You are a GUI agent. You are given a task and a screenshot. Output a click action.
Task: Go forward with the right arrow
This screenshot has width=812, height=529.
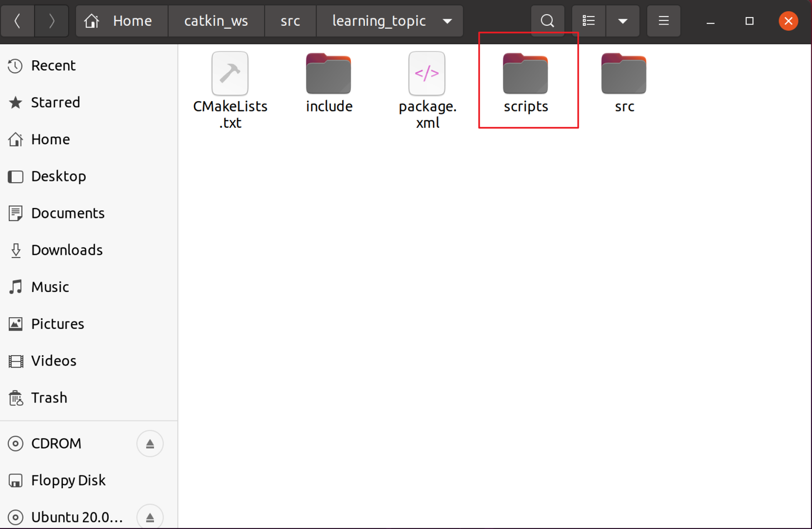click(x=52, y=21)
